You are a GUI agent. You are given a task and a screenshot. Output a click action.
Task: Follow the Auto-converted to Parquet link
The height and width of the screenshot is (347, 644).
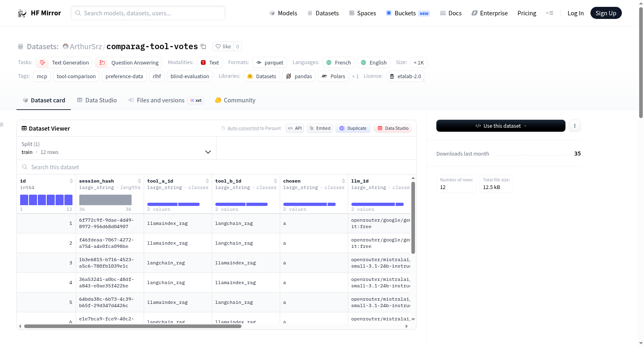[243, 128]
